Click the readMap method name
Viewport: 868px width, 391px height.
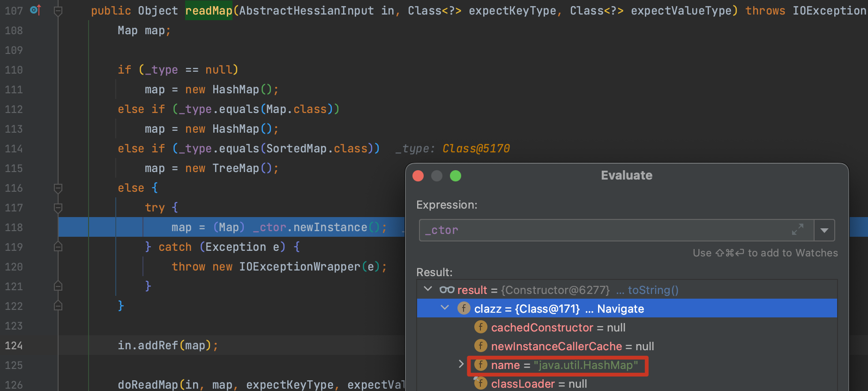coord(209,10)
